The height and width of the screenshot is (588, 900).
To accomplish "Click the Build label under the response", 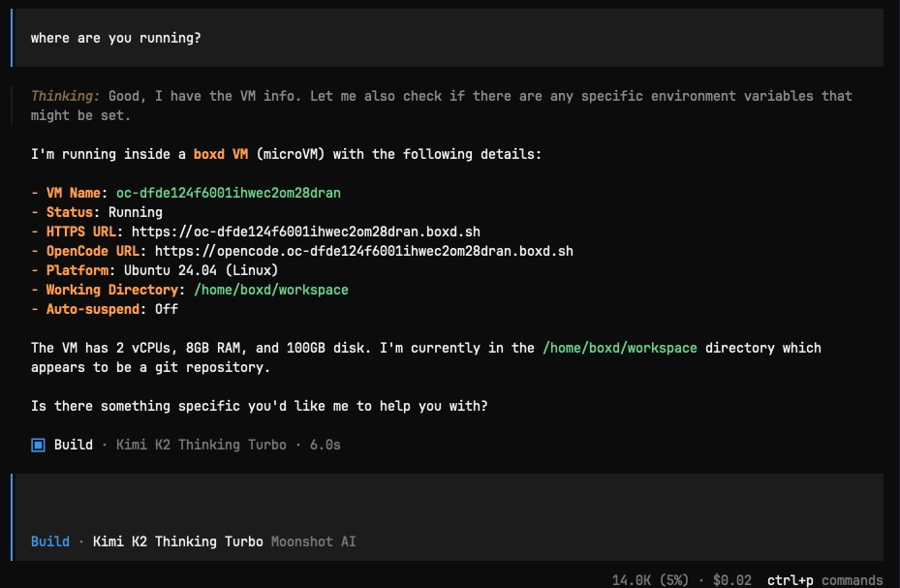I will (74, 445).
